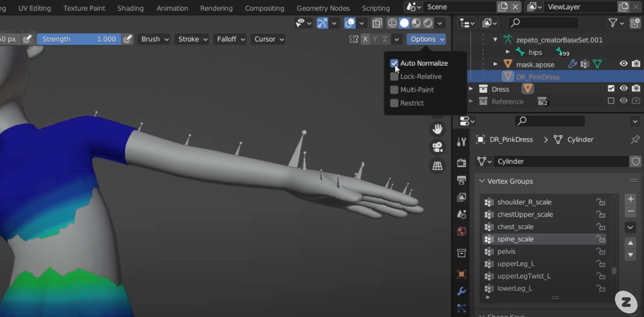Screen dimensions: 644x317
Task: Click the vertex groups list scrollbar
Action: pos(614,271)
